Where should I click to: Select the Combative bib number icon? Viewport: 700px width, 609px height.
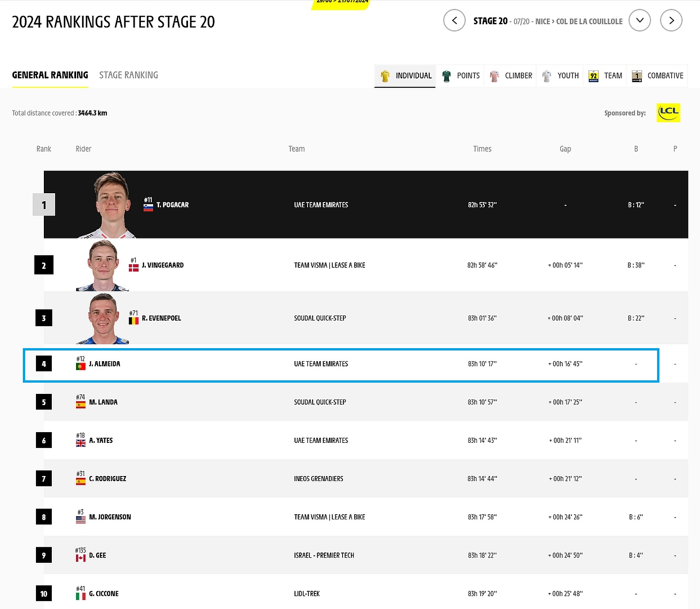[637, 76]
